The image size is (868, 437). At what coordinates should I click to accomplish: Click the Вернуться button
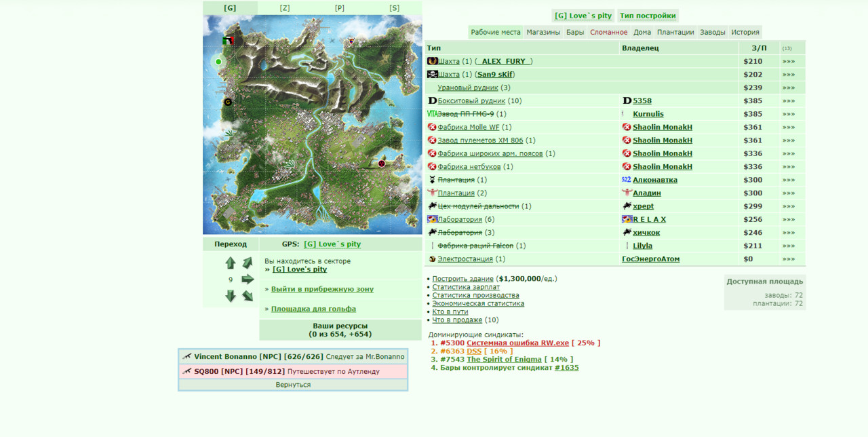point(293,385)
